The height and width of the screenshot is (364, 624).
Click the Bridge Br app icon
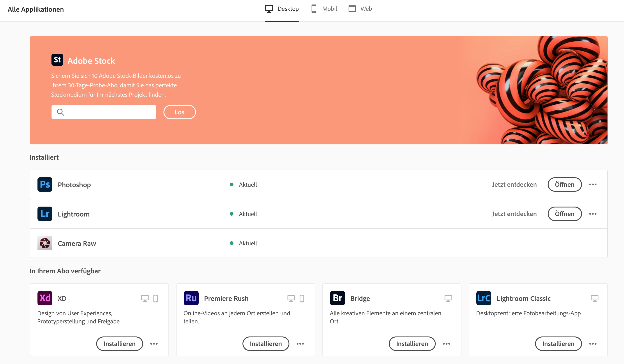pyautogui.click(x=337, y=298)
